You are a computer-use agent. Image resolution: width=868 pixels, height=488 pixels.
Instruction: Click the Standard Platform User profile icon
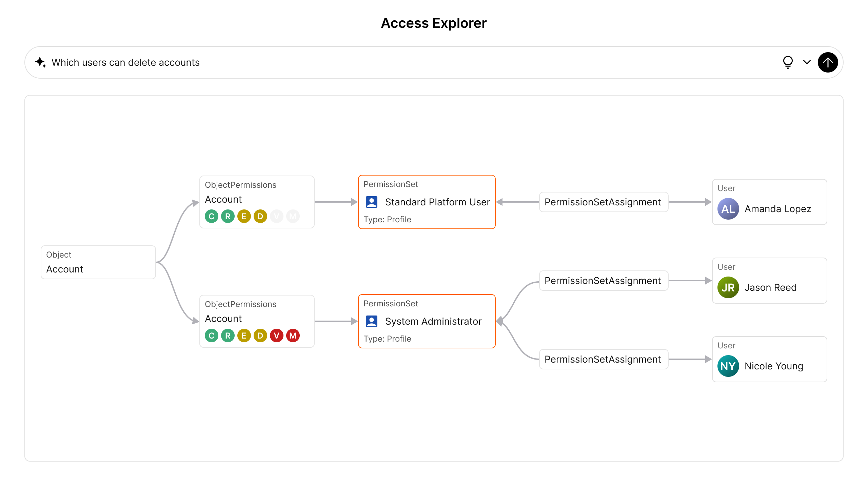[x=372, y=202]
